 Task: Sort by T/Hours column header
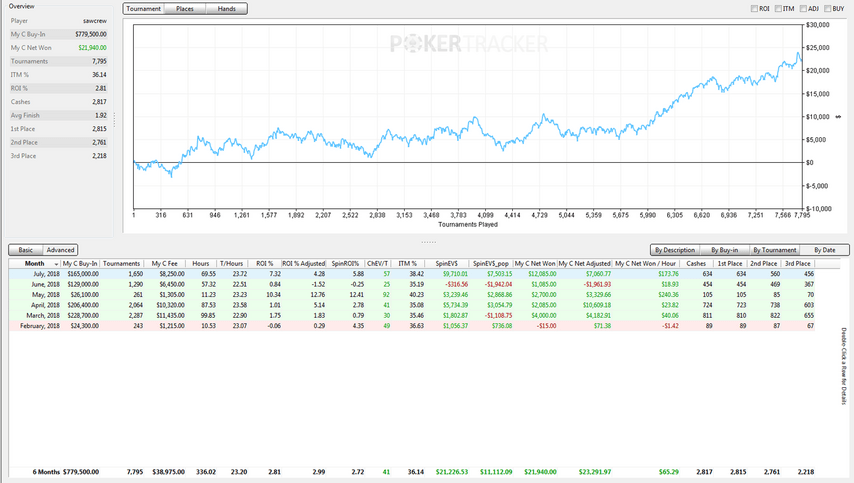click(x=231, y=264)
